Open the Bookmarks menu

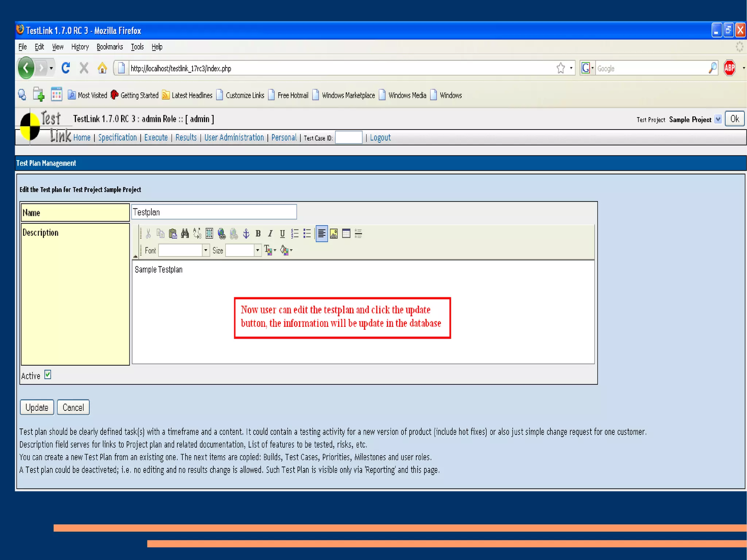click(110, 47)
